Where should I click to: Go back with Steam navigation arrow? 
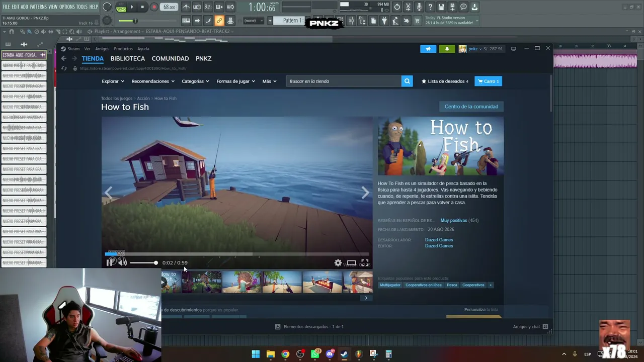[63, 59]
